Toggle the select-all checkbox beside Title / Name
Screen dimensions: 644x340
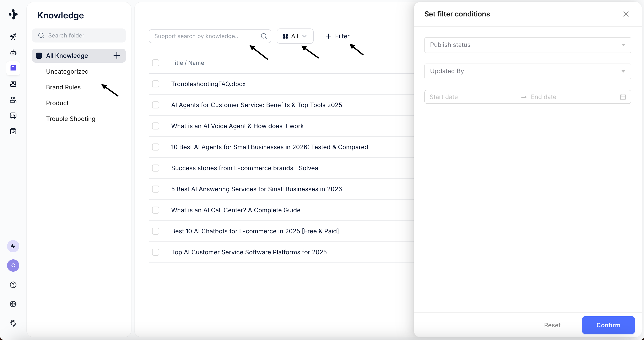pos(155,63)
